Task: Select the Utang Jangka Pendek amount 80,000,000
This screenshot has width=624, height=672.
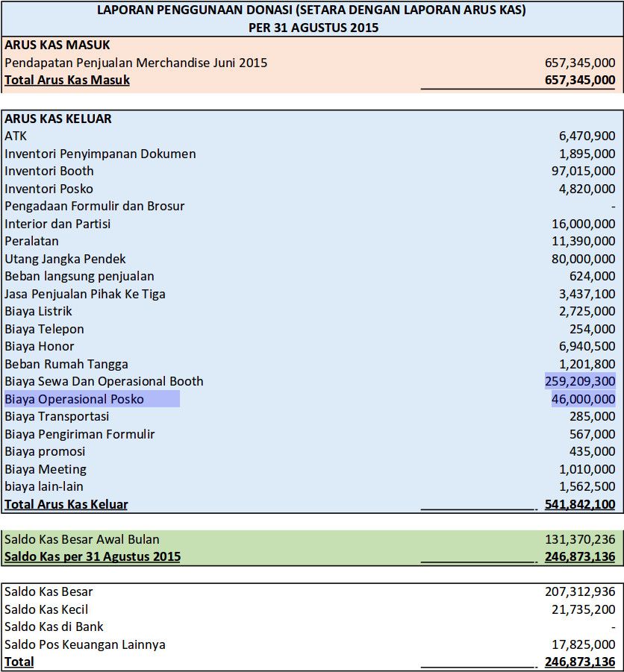Action: (583, 259)
